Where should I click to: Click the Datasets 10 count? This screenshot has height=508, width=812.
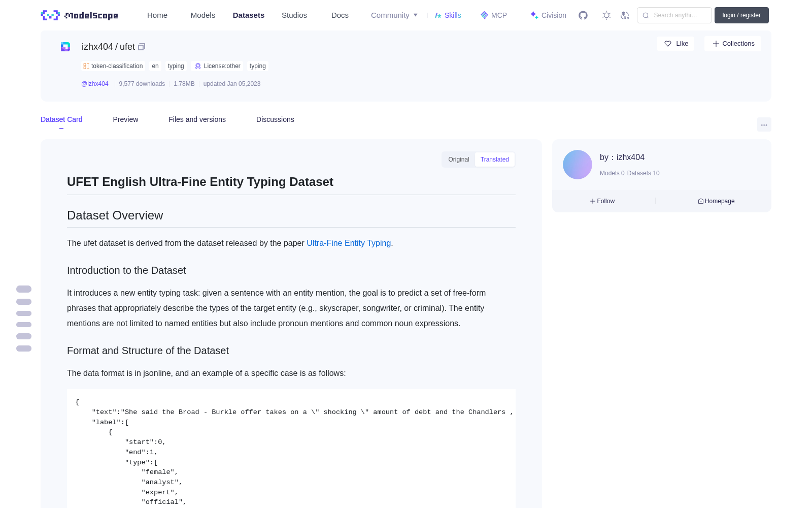pos(644,173)
